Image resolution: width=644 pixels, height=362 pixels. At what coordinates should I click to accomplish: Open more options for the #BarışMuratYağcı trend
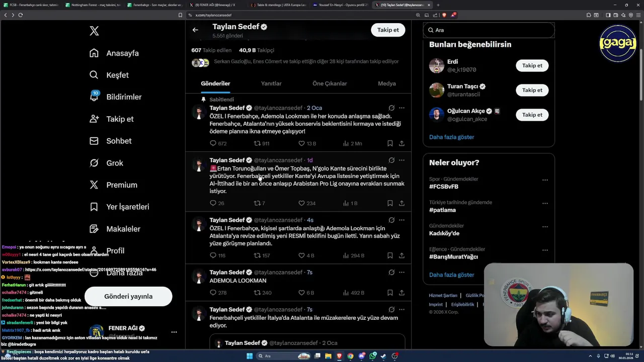pyautogui.click(x=545, y=250)
